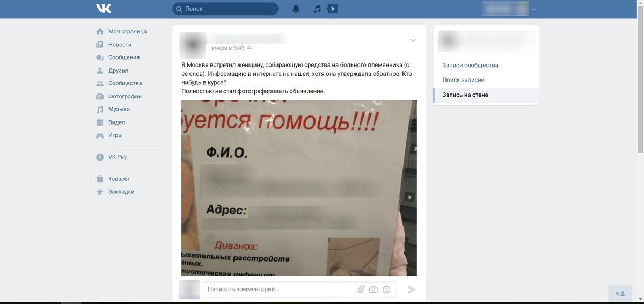Open Новости feed link
The width and height of the screenshot is (644, 304).
(x=120, y=45)
